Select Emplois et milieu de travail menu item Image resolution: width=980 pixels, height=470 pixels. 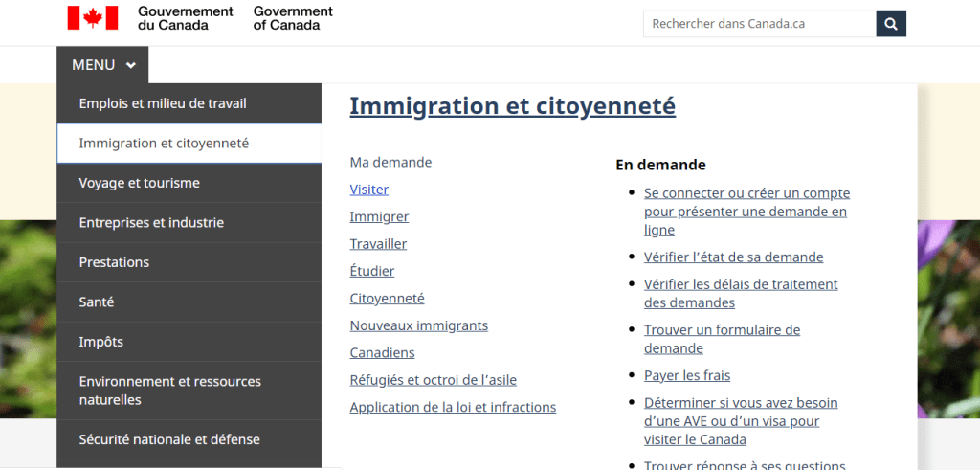click(189, 103)
